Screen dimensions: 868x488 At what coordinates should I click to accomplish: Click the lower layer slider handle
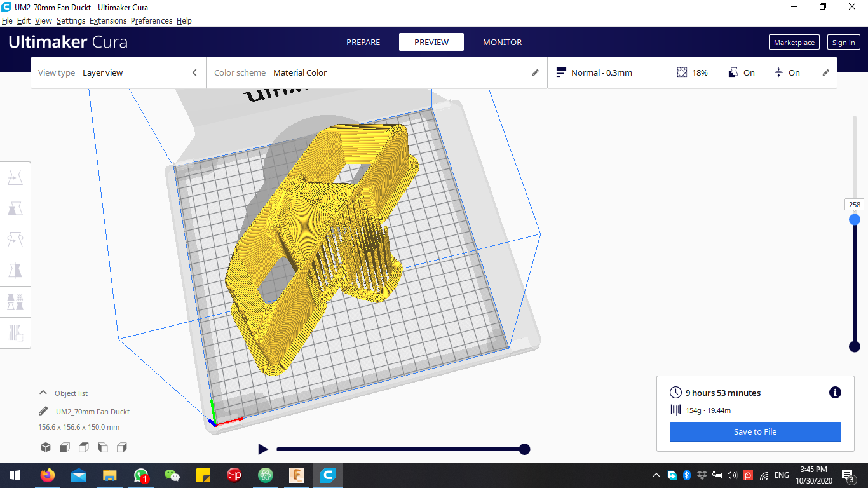coord(855,346)
